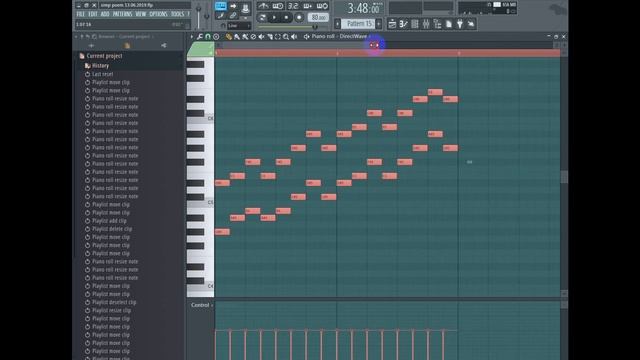The width and height of the screenshot is (640, 360).
Task: Click the page icon beside the plug icon
Action: [449, 24]
